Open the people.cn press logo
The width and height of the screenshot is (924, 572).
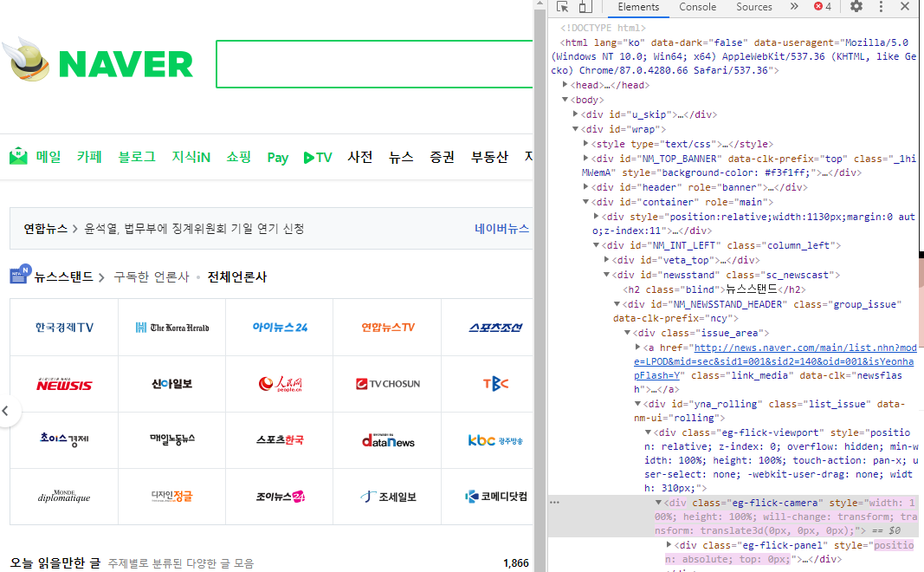[x=280, y=384]
